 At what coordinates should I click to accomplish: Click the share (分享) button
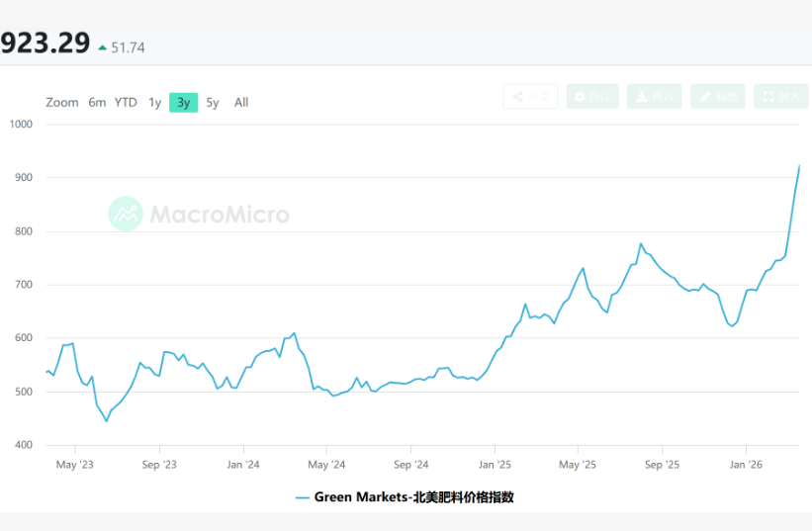pyautogui.click(x=531, y=96)
